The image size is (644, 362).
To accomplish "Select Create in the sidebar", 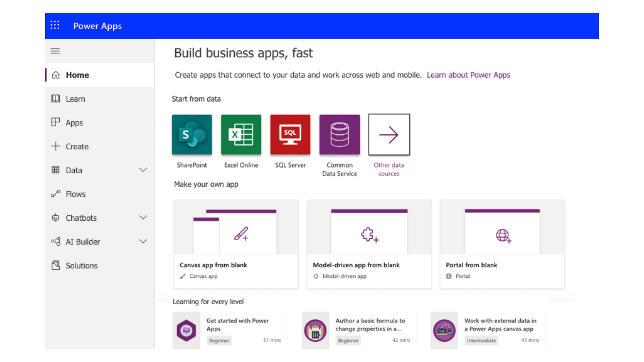I will tap(77, 146).
